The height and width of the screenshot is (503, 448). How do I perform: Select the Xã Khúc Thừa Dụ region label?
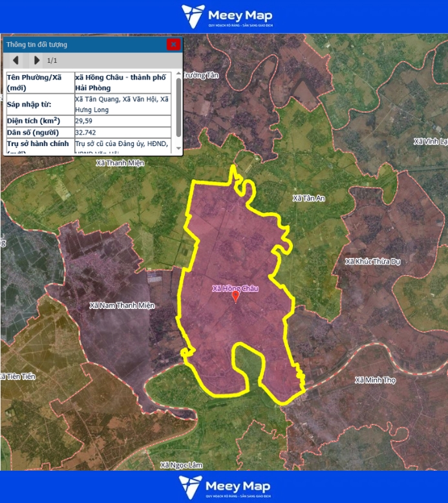[373, 261]
